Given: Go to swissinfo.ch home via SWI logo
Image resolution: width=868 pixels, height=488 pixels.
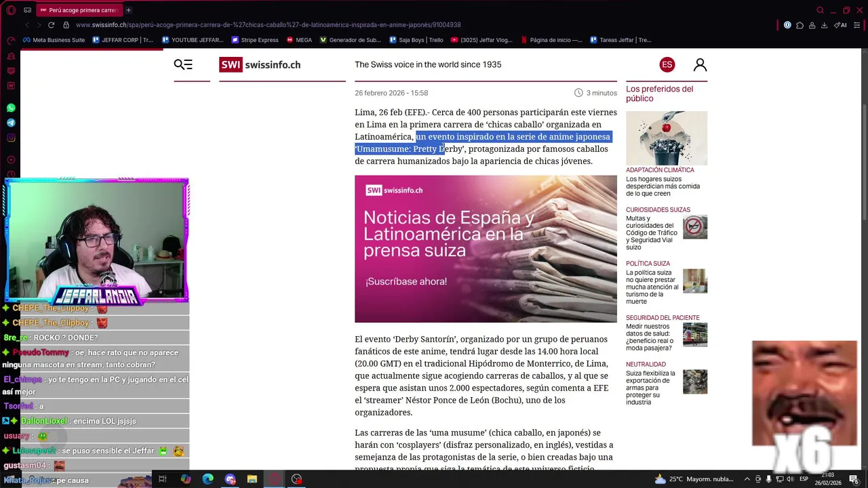Looking at the screenshot, I should tap(260, 64).
